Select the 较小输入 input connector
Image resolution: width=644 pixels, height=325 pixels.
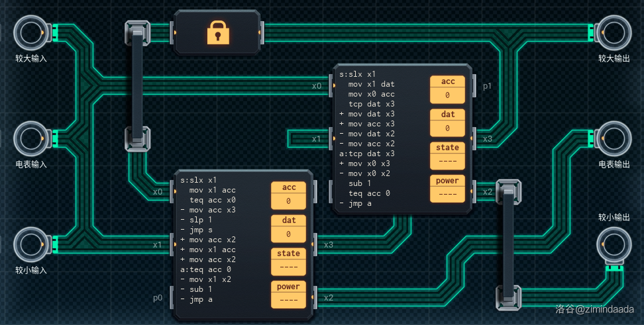click(x=30, y=244)
